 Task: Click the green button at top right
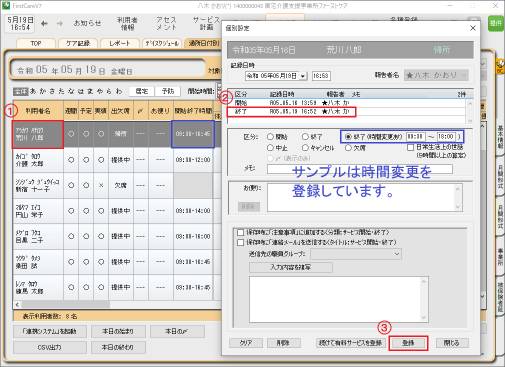(496, 23)
